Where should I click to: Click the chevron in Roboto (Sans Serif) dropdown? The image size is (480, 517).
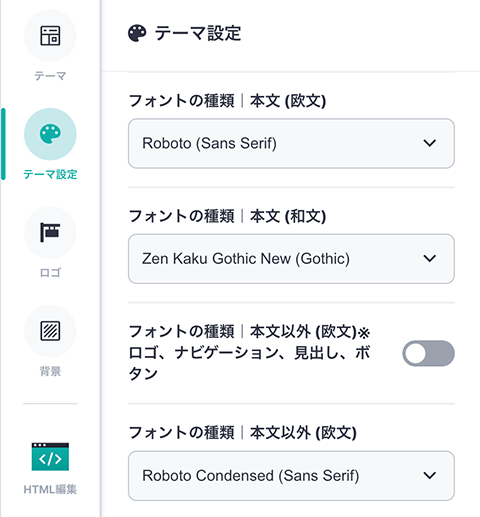[x=430, y=143]
